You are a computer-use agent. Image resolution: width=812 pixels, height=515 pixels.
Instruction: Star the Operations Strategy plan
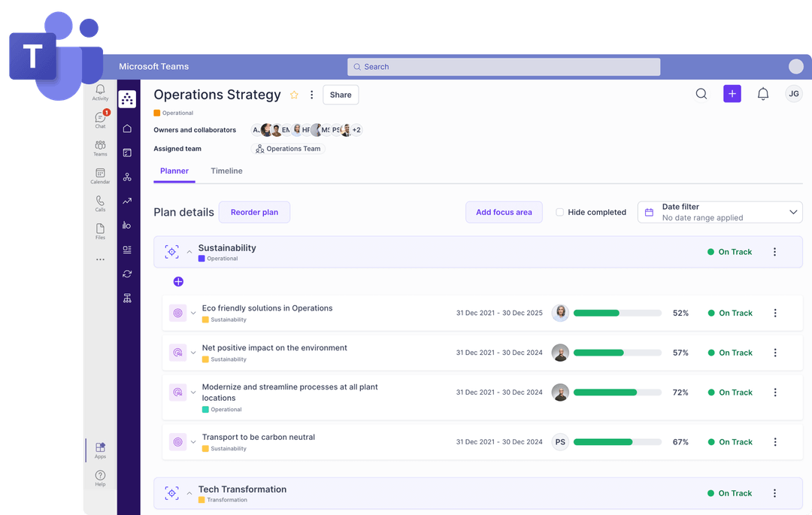[294, 95]
